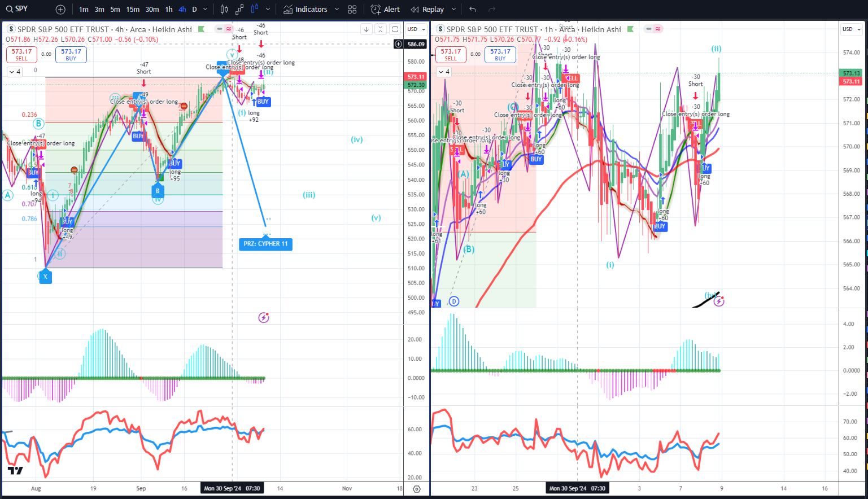This screenshot has width=868, height=499.
Task: Switch to the 3m timeframe
Action: tap(99, 10)
